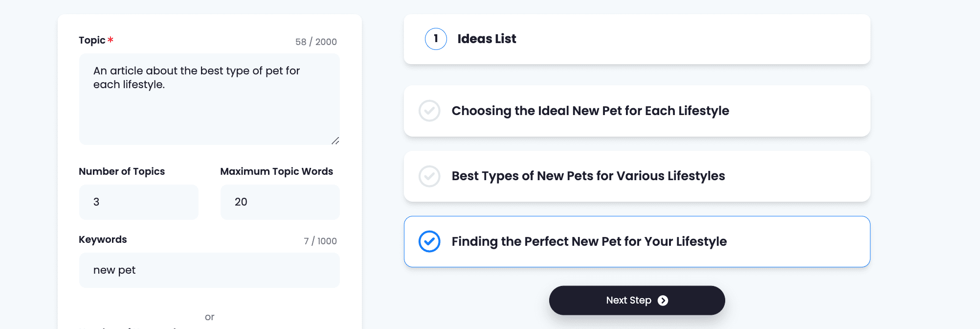Viewport: 980px width, 329px height.
Task: Select 'Choosing the Ideal New Pet' title text
Action: [x=590, y=111]
